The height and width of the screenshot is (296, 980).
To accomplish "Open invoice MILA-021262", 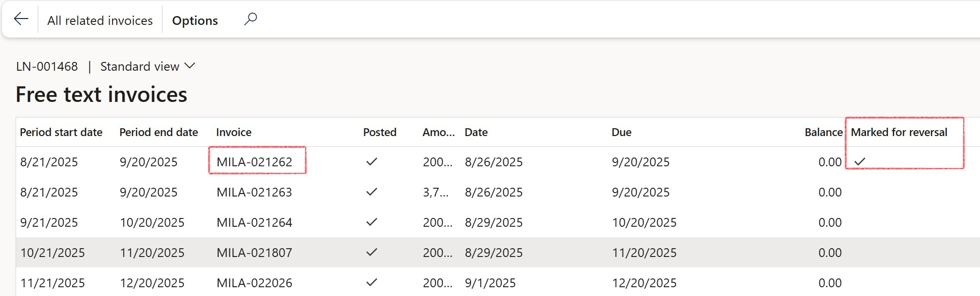I will (255, 162).
